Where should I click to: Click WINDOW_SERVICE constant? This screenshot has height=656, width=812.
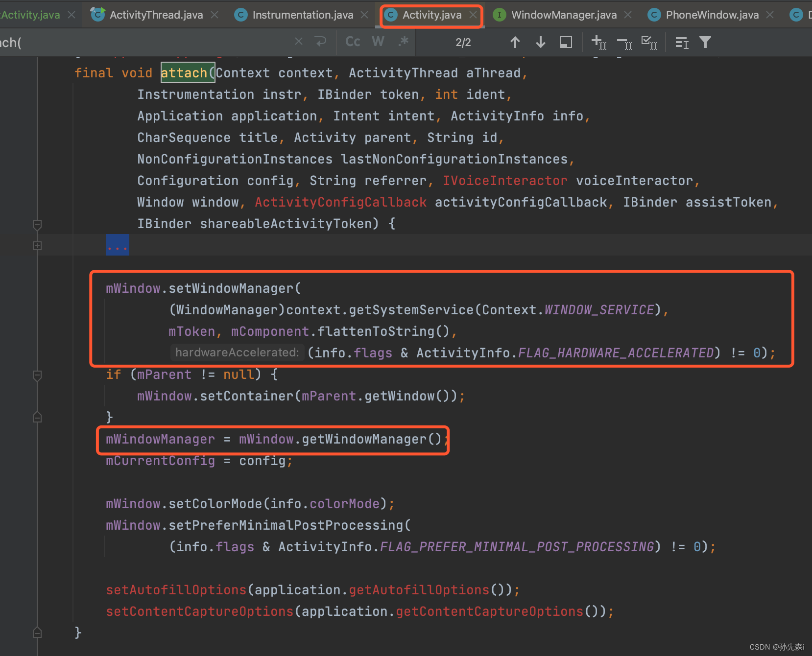[599, 310]
